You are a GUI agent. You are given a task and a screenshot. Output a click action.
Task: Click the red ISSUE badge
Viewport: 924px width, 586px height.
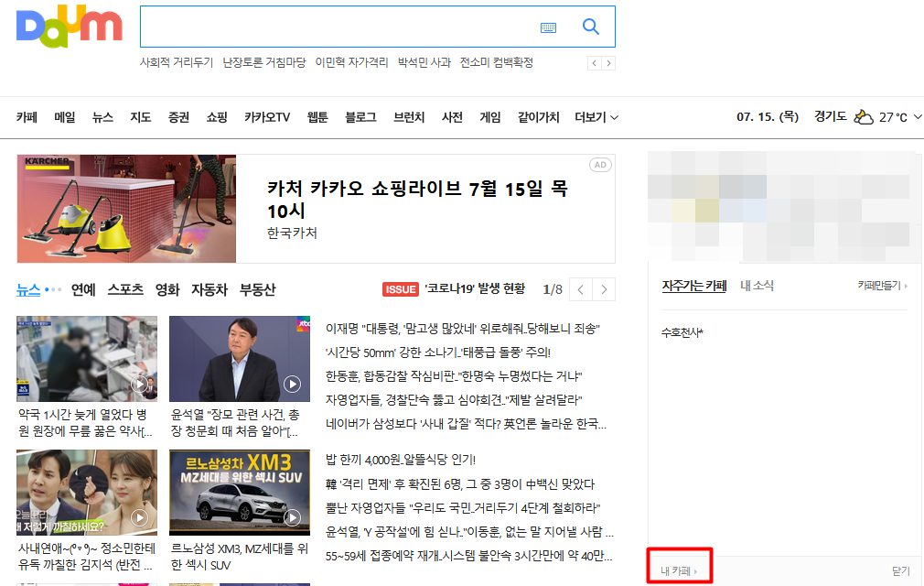(x=401, y=289)
